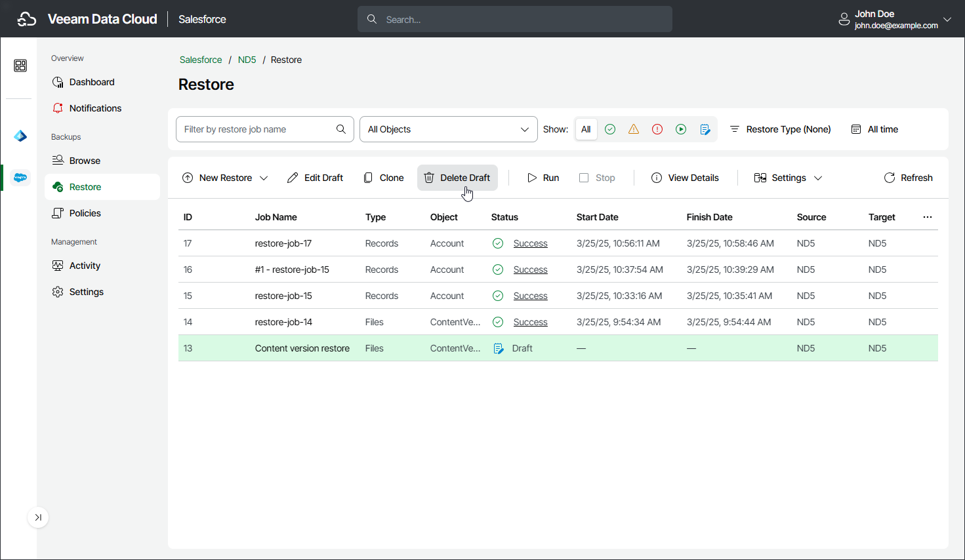965x560 pixels.
Task: Open Restore Type (None) filter
Action: pyautogui.click(x=781, y=129)
